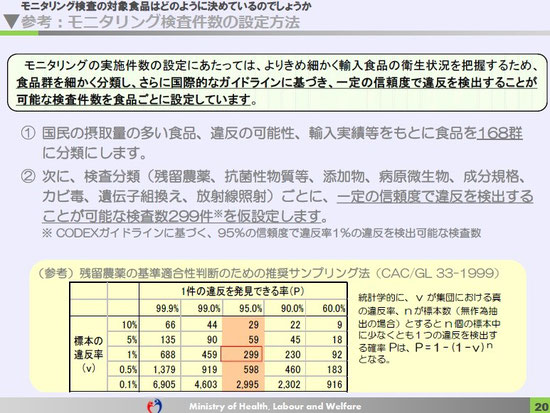Click the boxed line starting 'モニタリングの実施件数の設定'

(x=281, y=65)
